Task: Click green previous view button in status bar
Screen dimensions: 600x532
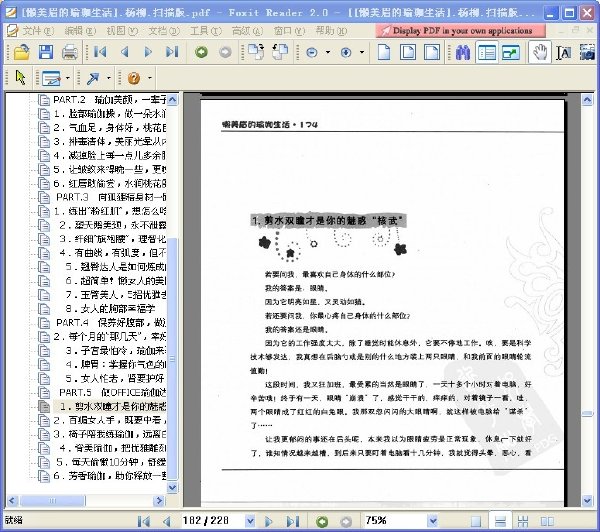Action: (322, 521)
